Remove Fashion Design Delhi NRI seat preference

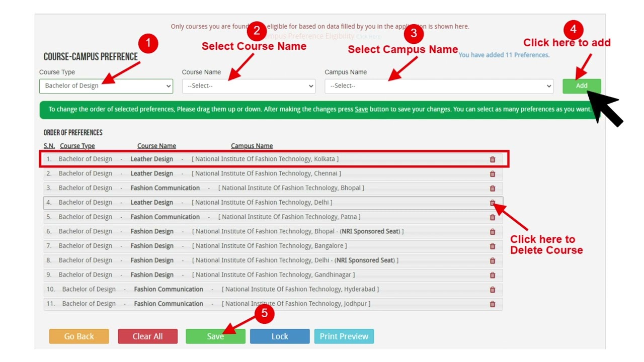493,261
